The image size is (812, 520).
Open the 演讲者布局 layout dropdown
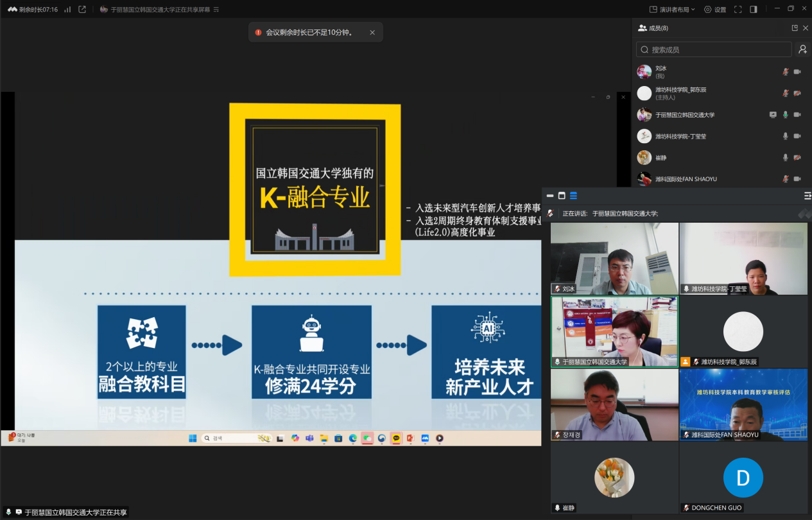tap(672, 10)
